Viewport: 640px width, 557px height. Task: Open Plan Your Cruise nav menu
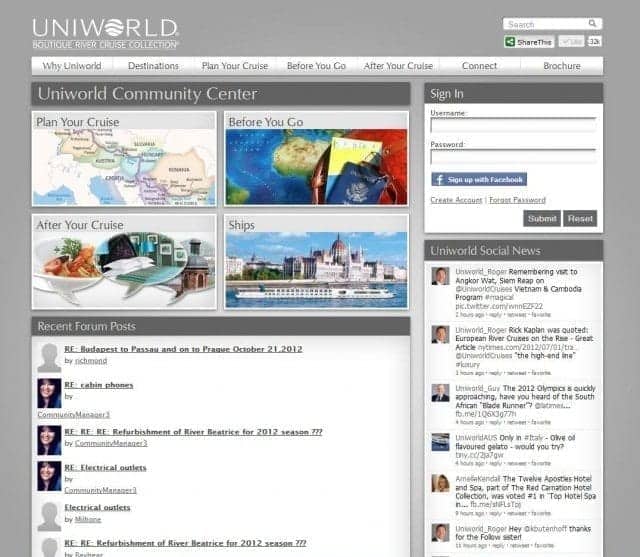[235, 66]
